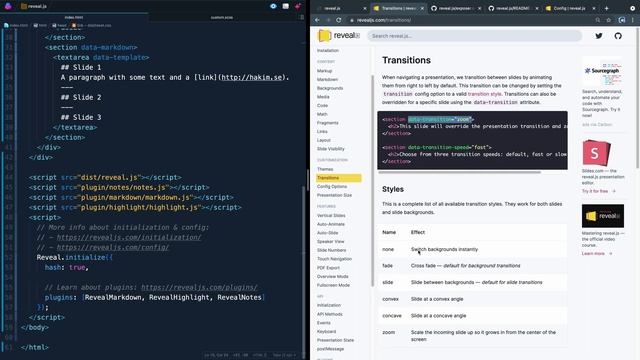This screenshot has width=640, height=360.
Task: Open Vertical Slides in docs sidebar
Action: click(x=331, y=216)
